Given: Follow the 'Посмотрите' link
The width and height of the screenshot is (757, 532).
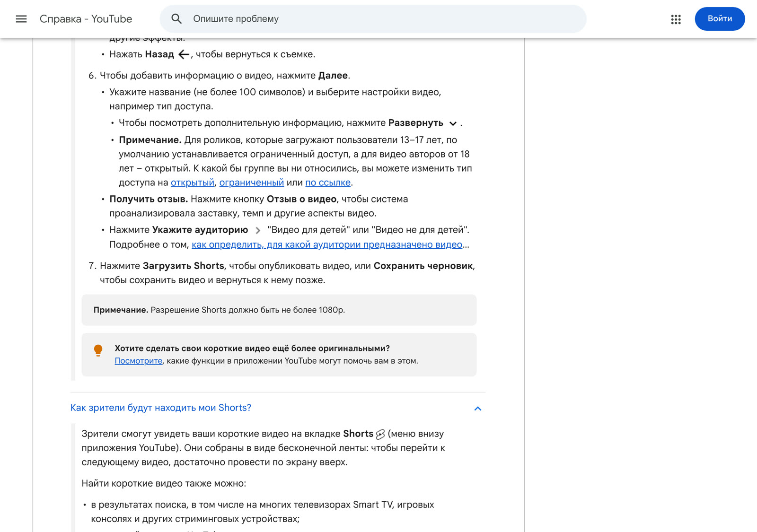Looking at the screenshot, I should [x=139, y=361].
